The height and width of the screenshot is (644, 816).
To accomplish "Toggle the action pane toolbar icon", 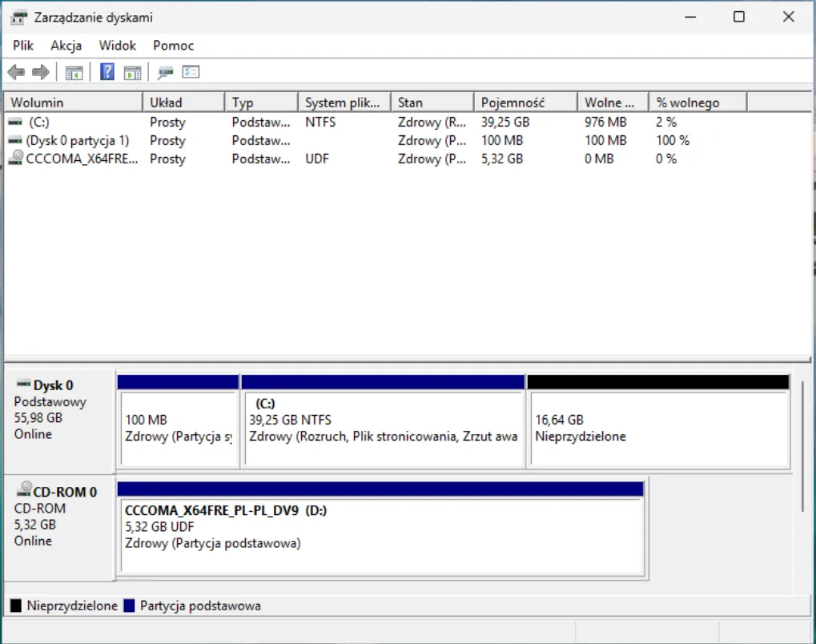I will click(x=132, y=73).
